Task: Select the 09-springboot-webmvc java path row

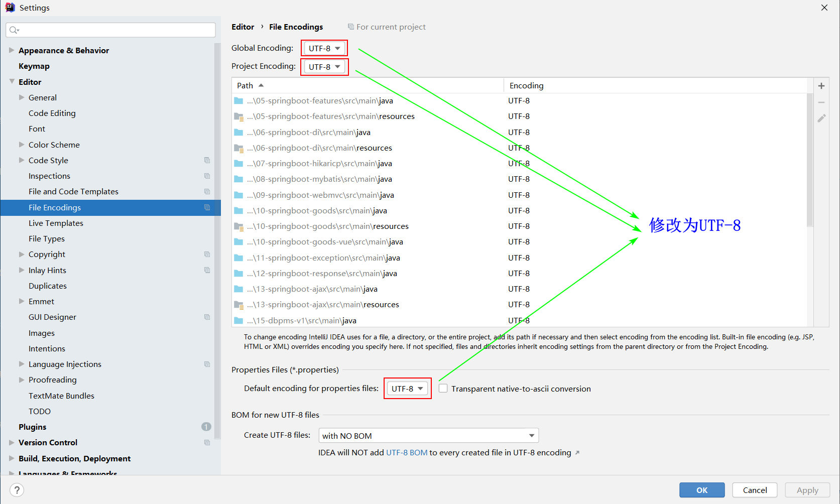Action: pyautogui.click(x=519, y=195)
